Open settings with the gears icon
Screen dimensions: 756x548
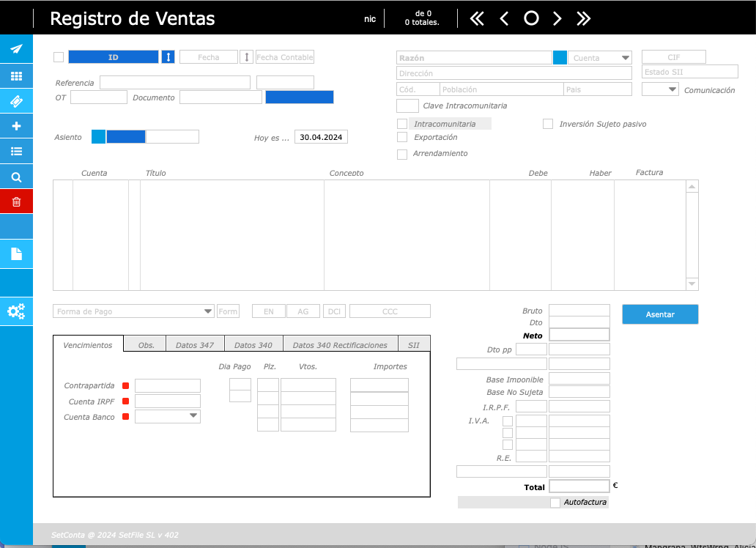point(16,311)
